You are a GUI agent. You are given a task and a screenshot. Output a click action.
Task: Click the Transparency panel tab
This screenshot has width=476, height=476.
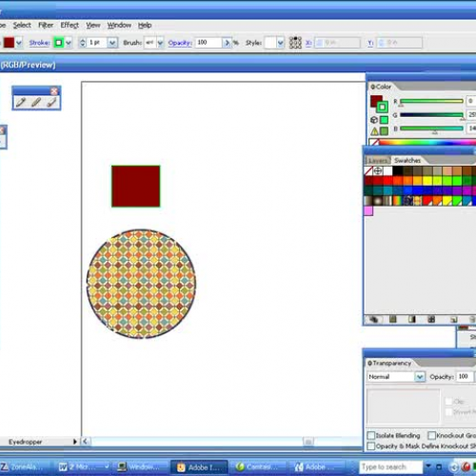[389, 363]
